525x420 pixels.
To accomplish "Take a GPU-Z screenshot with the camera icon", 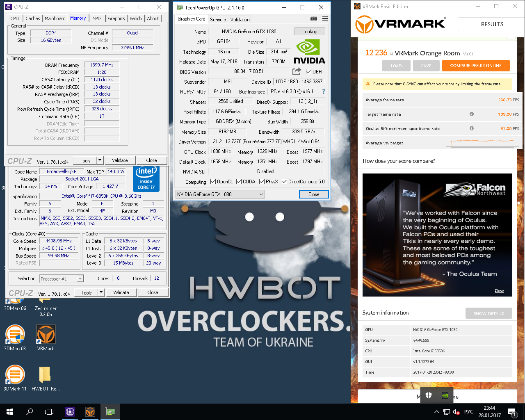I will (x=313, y=18).
